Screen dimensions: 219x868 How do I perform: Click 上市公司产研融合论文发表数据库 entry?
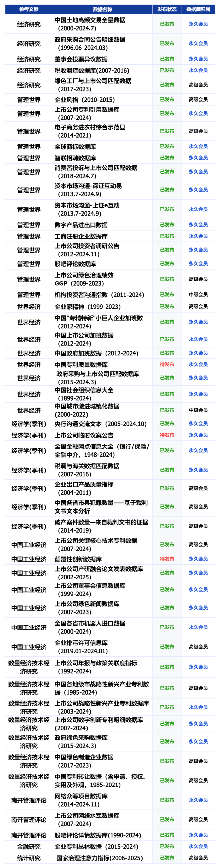(99, 573)
